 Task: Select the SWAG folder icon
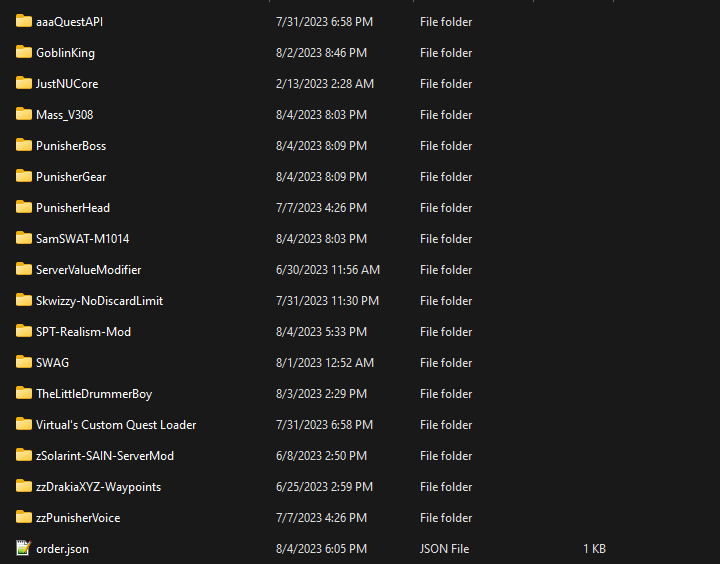pos(23,362)
